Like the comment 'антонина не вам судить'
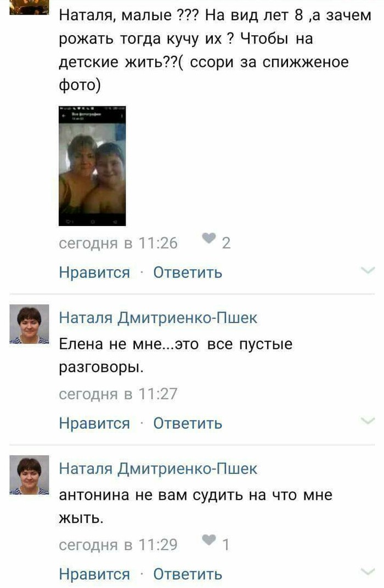 (x=94, y=574)
